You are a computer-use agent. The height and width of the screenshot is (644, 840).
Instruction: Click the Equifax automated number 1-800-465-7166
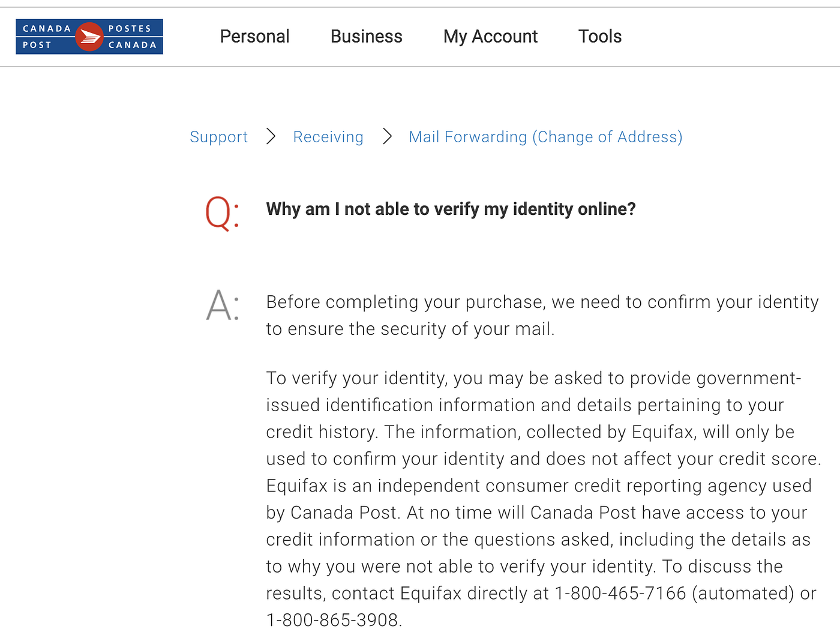620,593
